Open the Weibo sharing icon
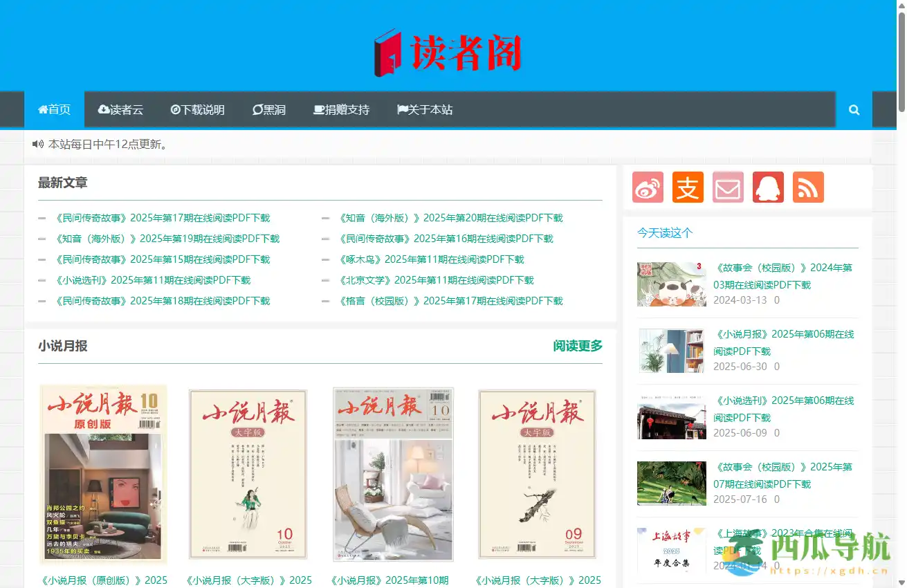The height and width of the screenshot is (588, 907). point(647,187)
